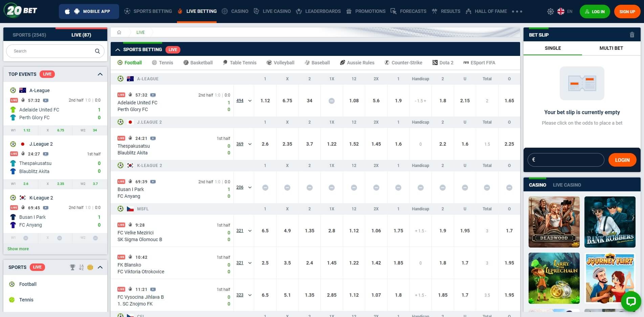Click the home breadcrumb icon
The image size is (644, 317).
(119, 33)
